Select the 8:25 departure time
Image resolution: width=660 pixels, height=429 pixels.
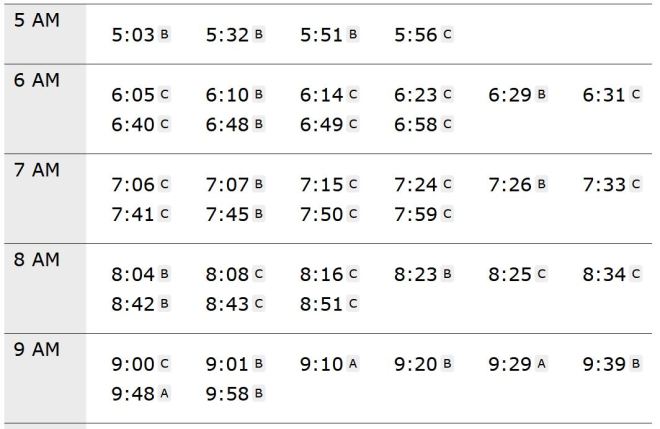[510, 274]
